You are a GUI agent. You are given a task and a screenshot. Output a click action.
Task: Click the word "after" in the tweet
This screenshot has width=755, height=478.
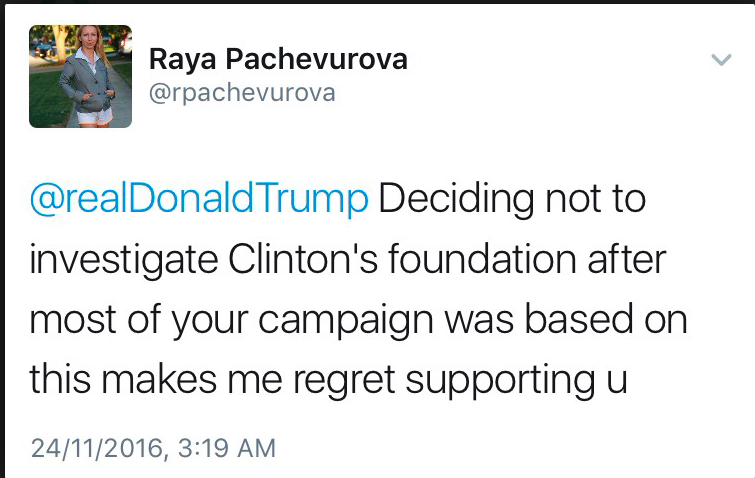click(x=629, y=260)
